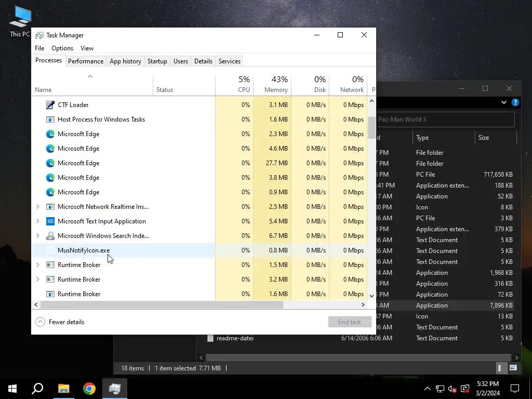Open the Windows Start menu
The image size is (532, 399).
coord(12,389)
